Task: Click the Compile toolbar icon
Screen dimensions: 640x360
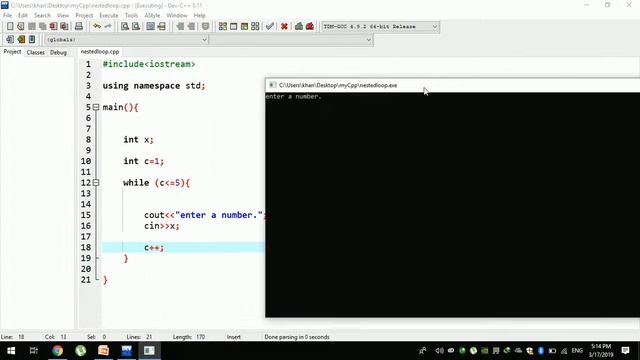Action: 222,27
